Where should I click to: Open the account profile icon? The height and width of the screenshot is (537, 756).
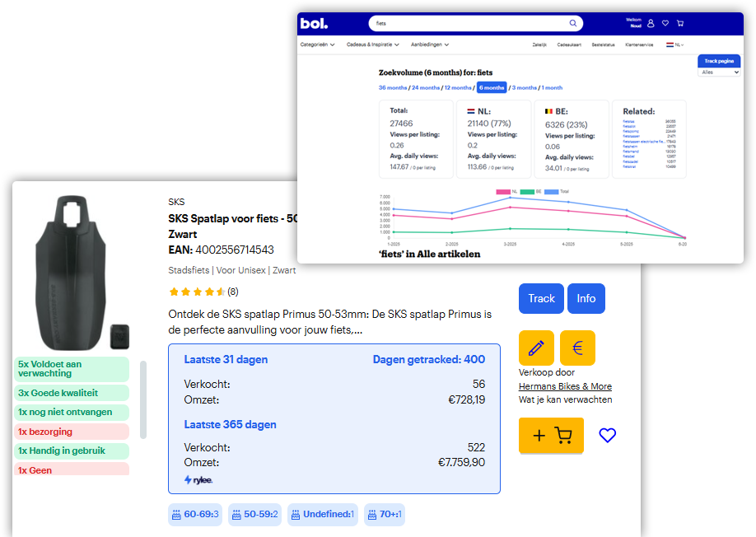pos(651,23)
